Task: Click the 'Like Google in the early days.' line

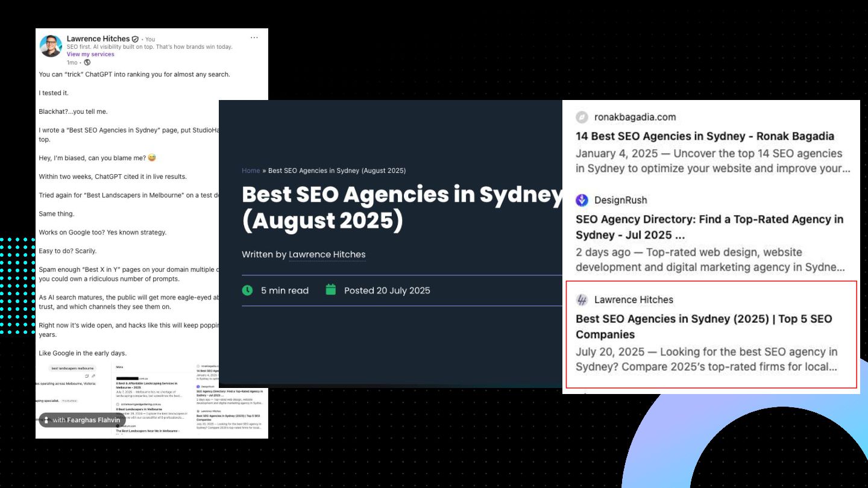Action: [x=83, y=353]
